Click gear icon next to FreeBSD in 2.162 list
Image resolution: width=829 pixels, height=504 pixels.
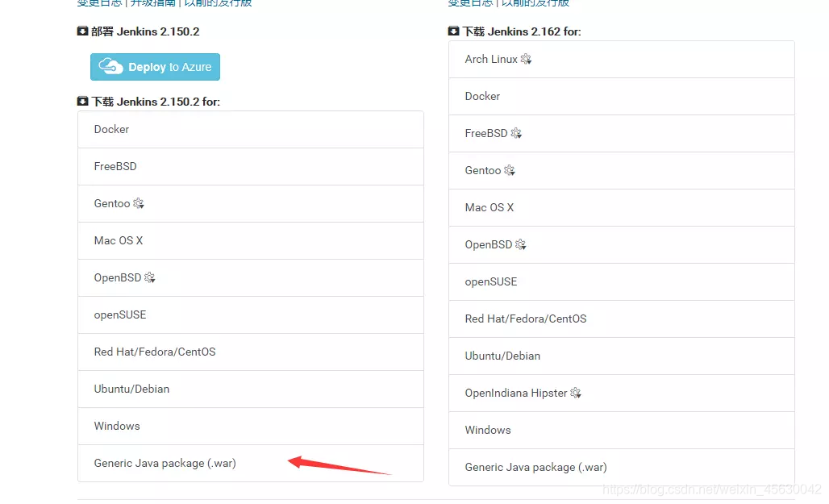[x=516, y=133]
